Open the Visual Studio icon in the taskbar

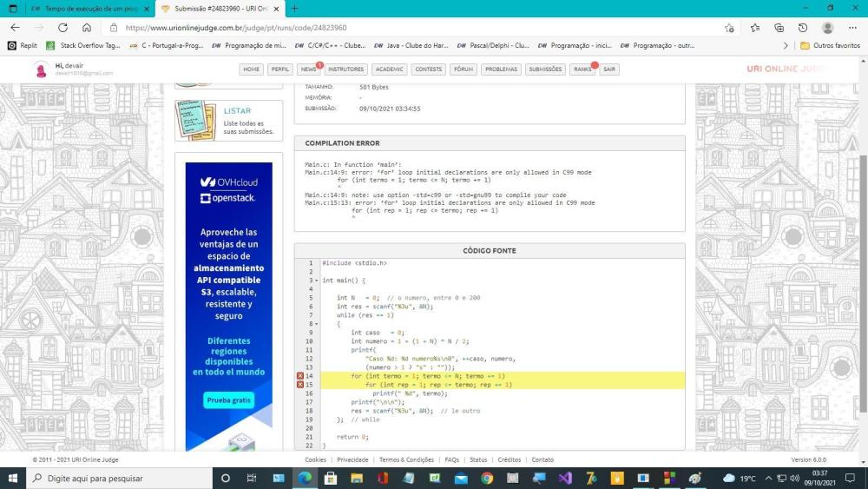tap(565, 478)
